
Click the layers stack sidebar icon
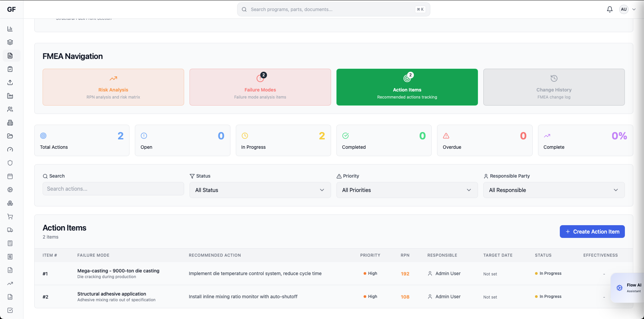pos(10,42)
